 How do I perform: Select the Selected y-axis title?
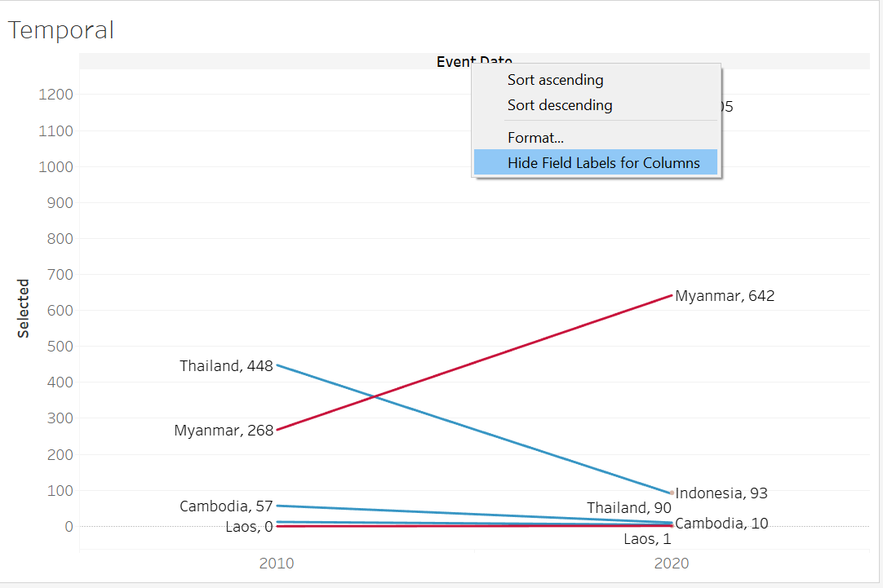(24, 308)
